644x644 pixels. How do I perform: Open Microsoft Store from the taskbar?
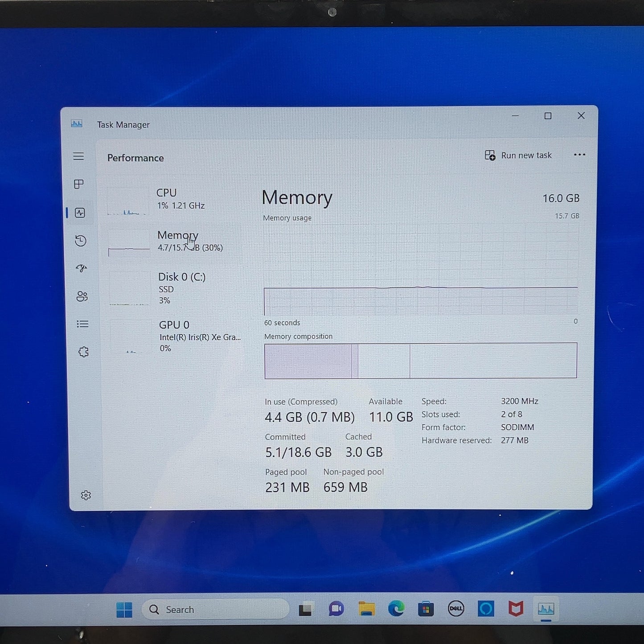click(x=426, y=609)
